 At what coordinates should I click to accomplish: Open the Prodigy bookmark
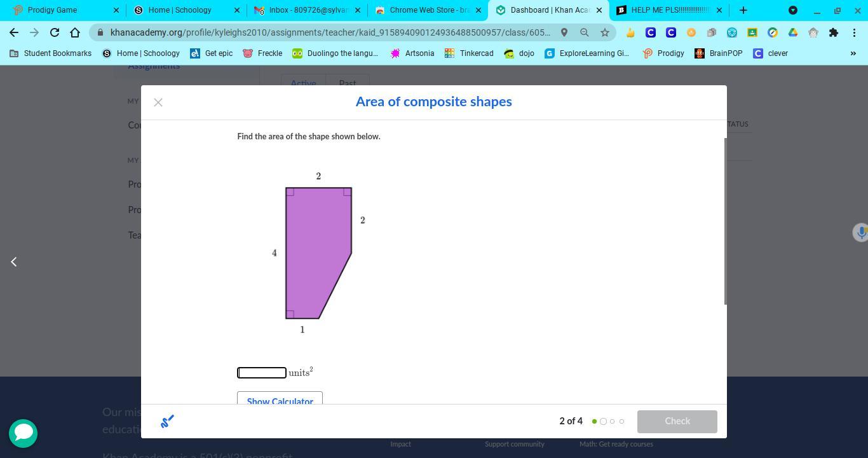click(x=663, y=53)
